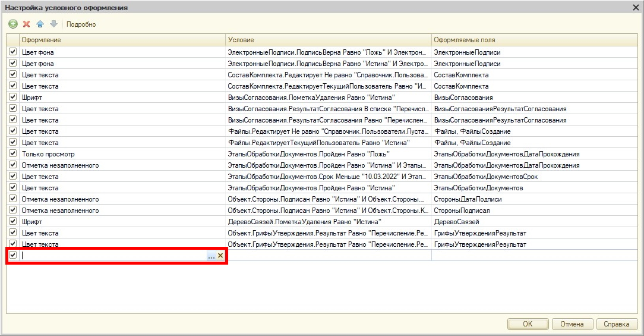This screenshot has height=336, width=644.
Task: Move selected row down with gray arrow
Action: coord(54,24)
